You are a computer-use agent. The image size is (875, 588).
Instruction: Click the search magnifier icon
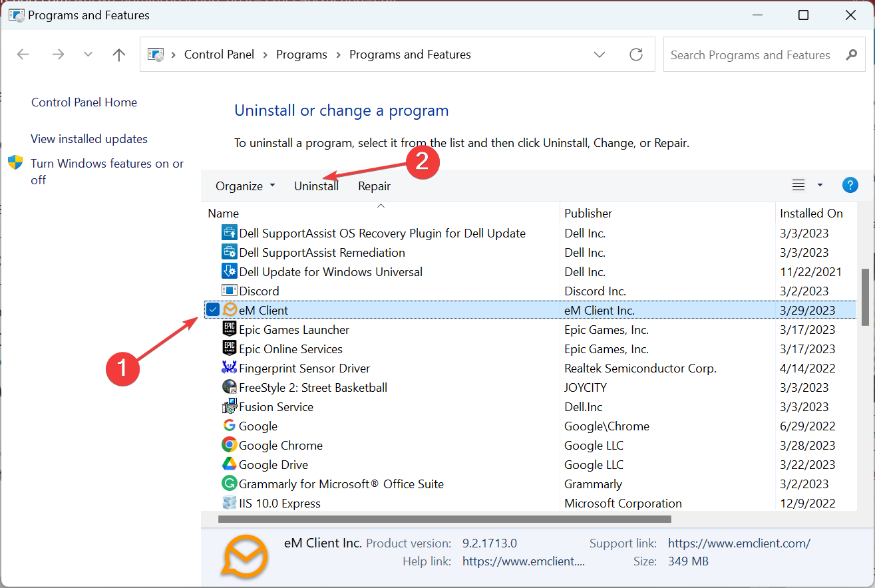(851, 55)
